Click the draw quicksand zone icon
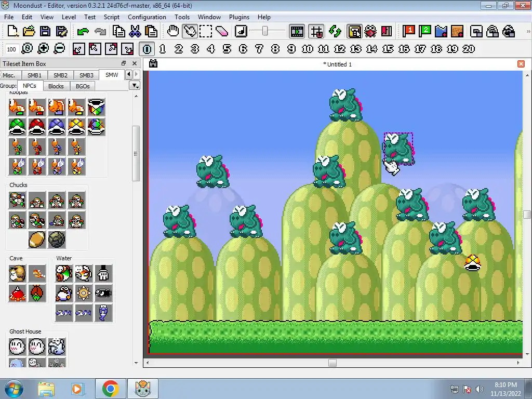 coord(457,32)
